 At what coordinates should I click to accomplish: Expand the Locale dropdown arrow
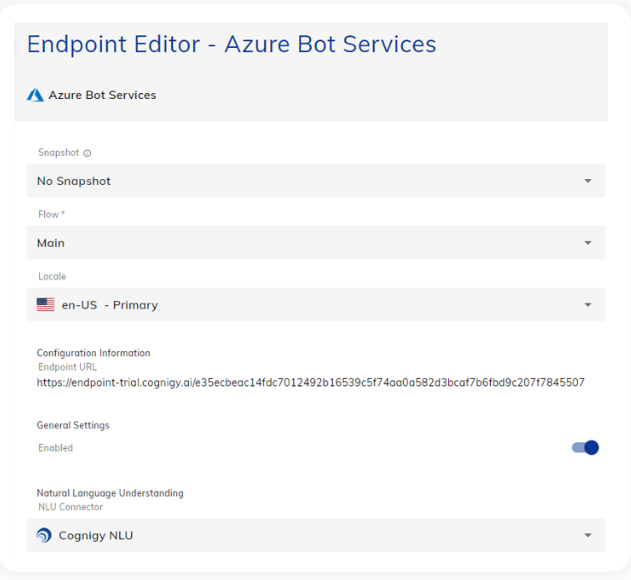(587, 305)
